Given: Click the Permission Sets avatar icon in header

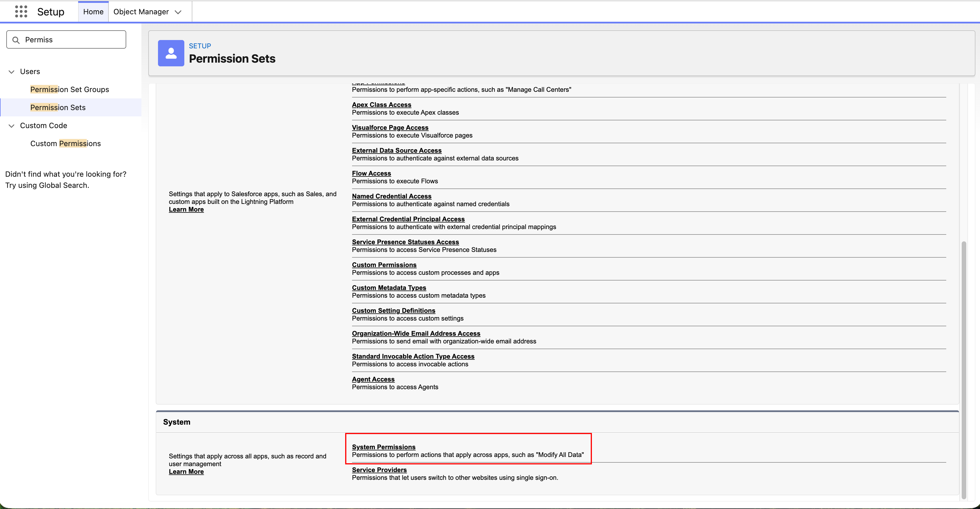Looking at the screenshot, I should coord(171,53).
